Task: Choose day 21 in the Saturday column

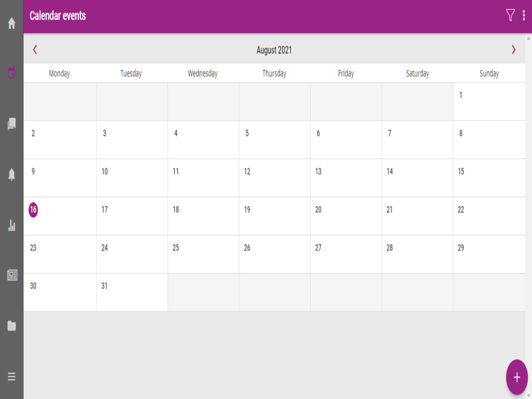Action: pyautogui.click(x=417, y=216)
